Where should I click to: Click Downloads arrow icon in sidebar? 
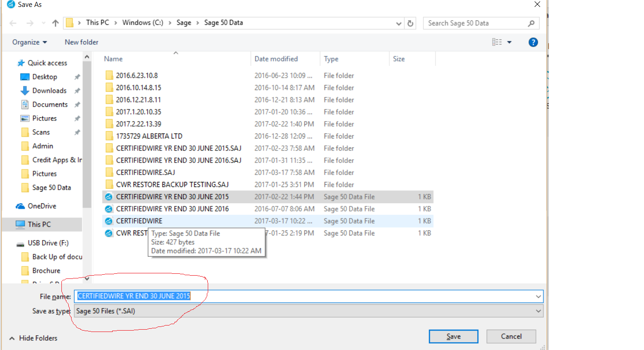coord(25,91)
